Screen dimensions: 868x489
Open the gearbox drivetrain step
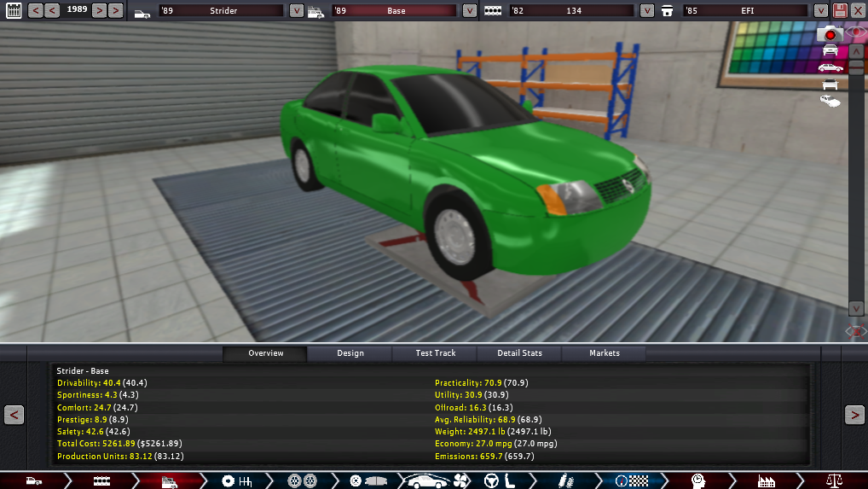point(236,480)
